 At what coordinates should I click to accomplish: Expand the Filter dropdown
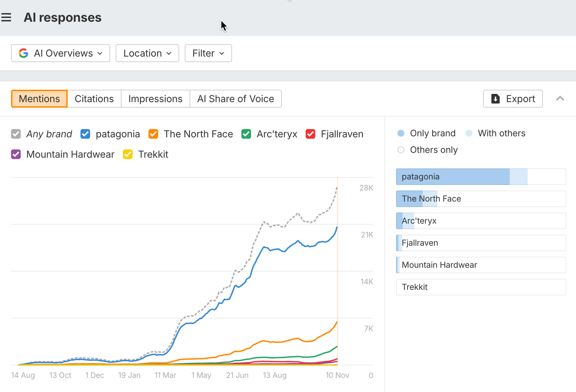tap(208, 53)
